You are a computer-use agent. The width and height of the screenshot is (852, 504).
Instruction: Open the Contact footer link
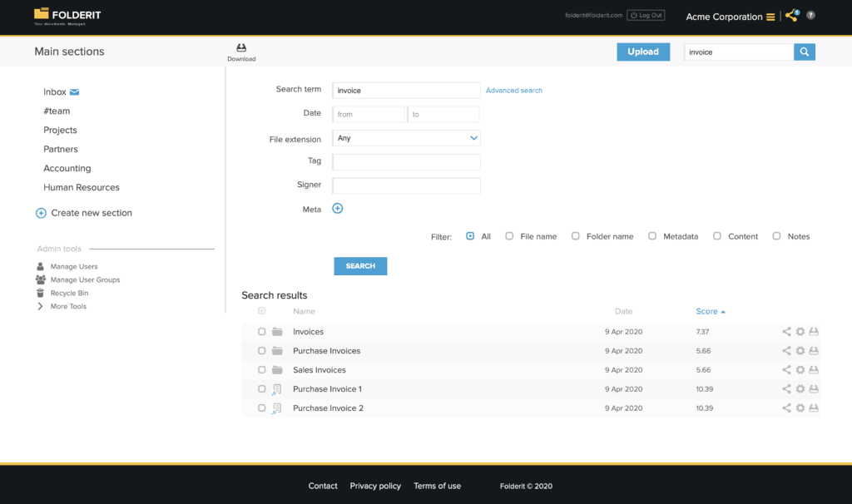[323, 486]
